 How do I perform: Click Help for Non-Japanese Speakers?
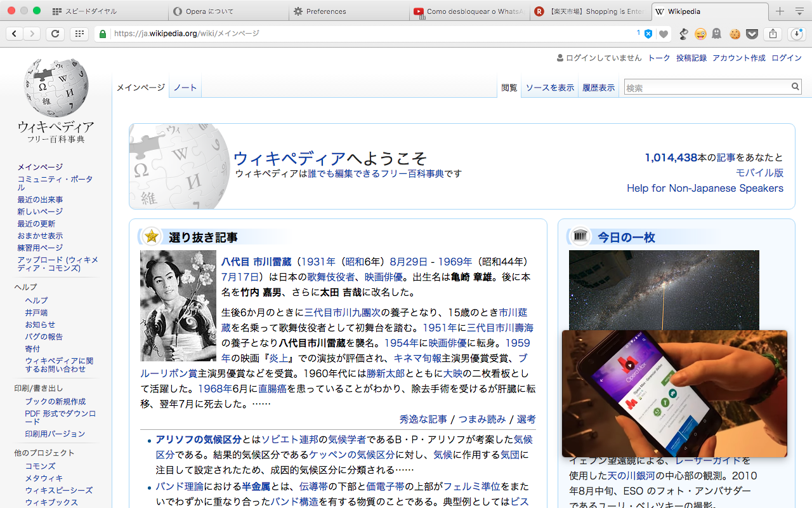coord(705,188)
